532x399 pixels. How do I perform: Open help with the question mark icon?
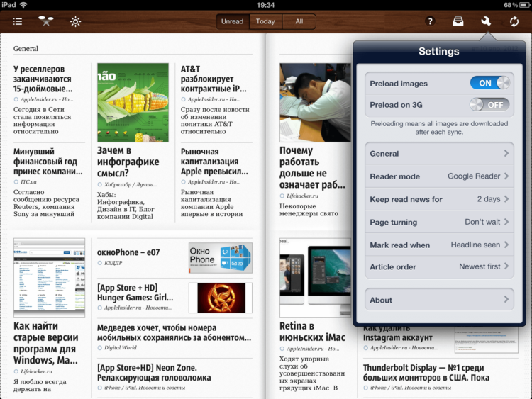coord(430,21)
